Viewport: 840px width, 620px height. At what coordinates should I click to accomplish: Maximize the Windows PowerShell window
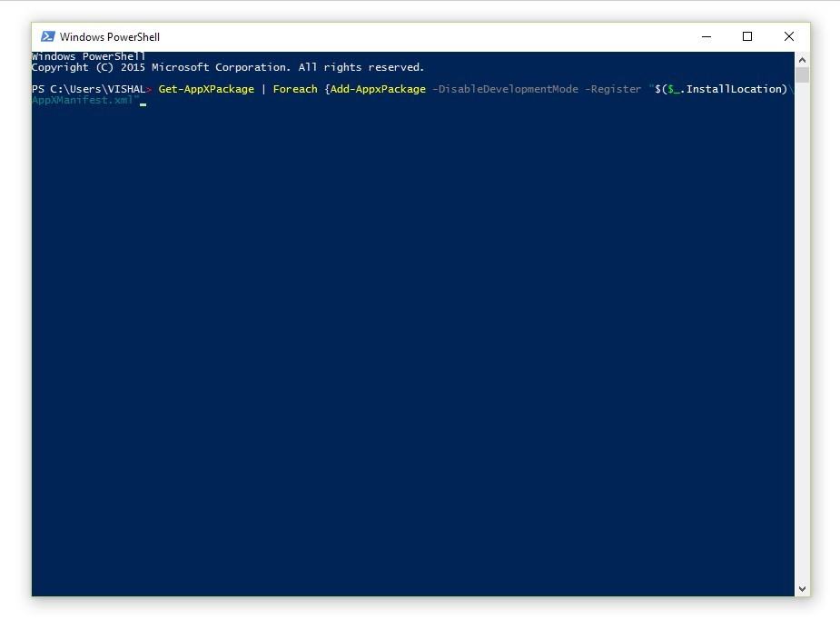point(746,36)
